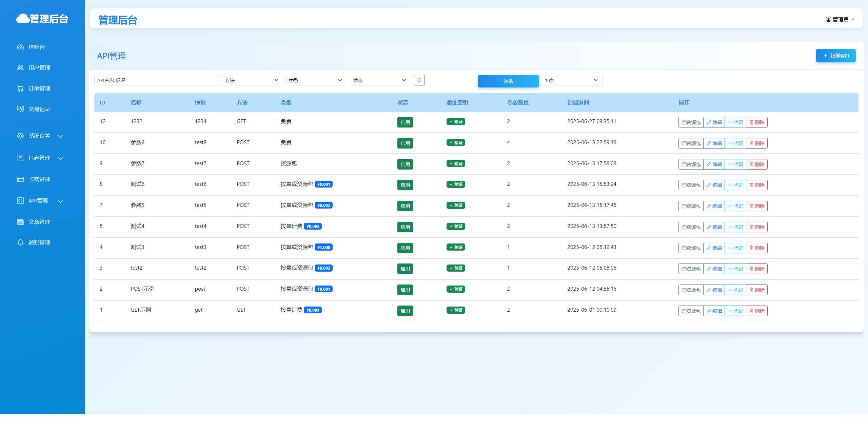Screen dimensions: 868x431
Task: Open the 方法 filter dropdown
Action: 252,80
